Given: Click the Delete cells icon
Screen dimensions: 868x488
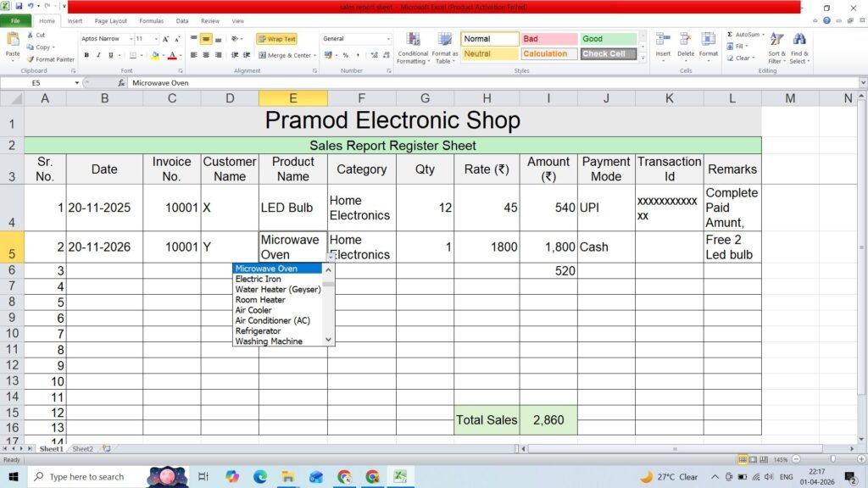Looking at the screenshot, I should [685, 40].
